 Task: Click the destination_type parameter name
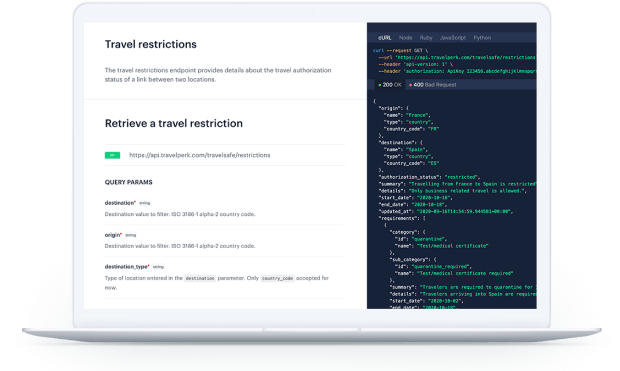coord(126,267)
